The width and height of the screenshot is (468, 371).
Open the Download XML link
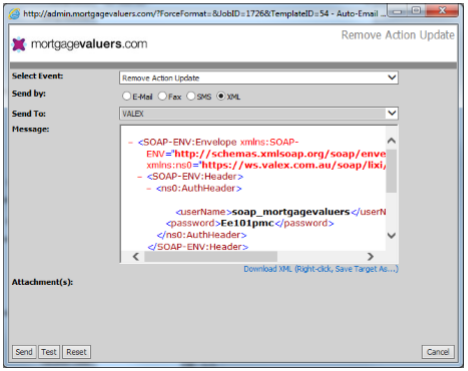[x=321, y=269]
